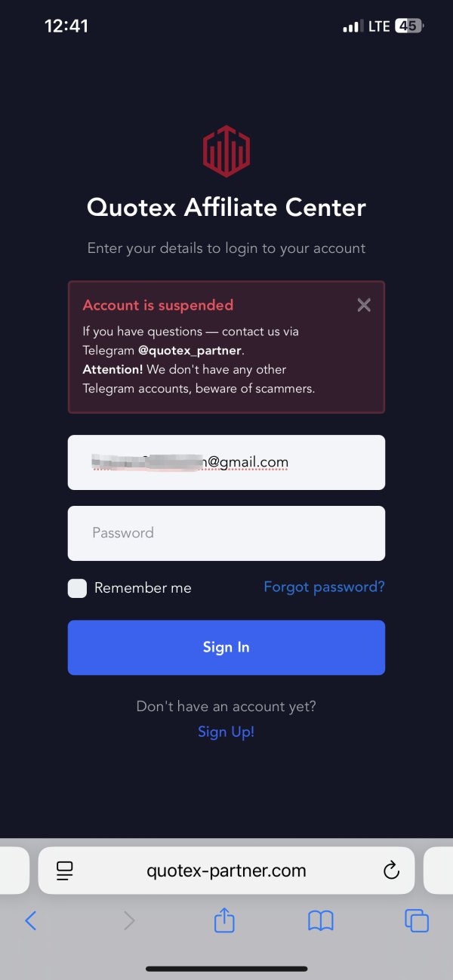Follow the Sign Up! link
Viewport: 453px width, 980px height.
(226, 732)
